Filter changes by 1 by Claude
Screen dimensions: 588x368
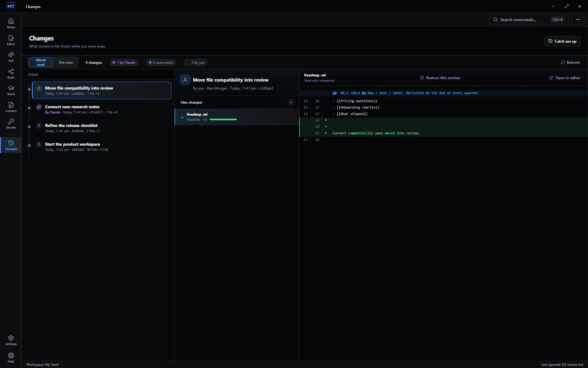(x=124, y=62)
